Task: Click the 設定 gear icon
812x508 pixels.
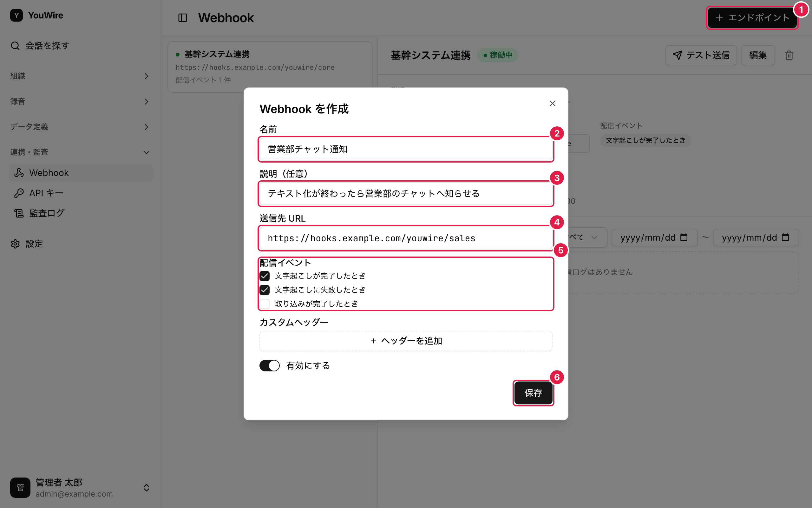Action: point(15,244)
